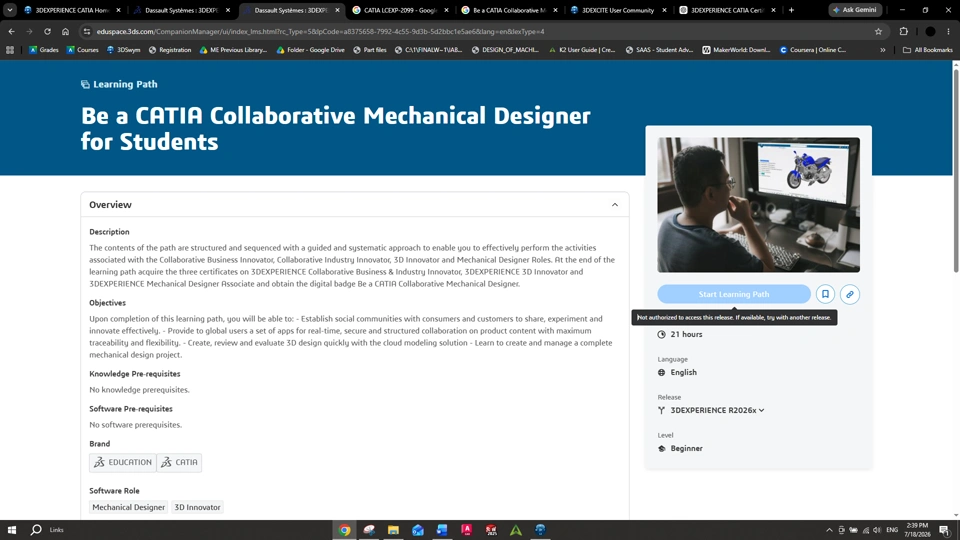This screenshot has width=960, height=540.
Task: Switch to 3DEXPERIENCE CATIA Home tab
Action: pos(71,10)
